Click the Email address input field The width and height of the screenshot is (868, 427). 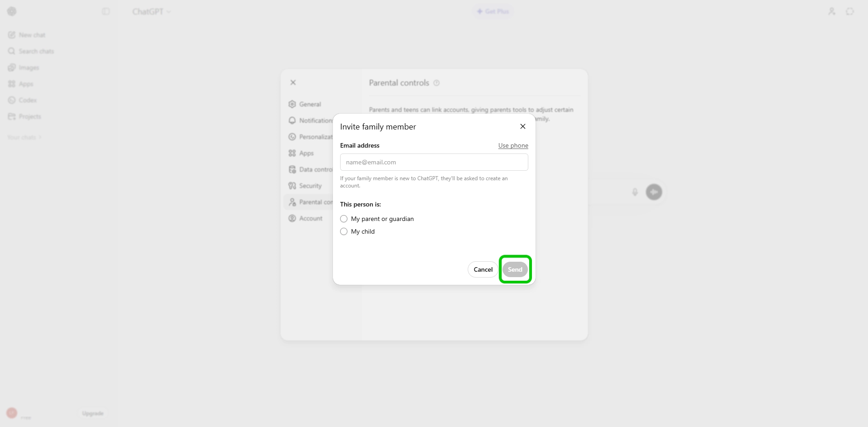pyautogui.click(x=434, y=162)
